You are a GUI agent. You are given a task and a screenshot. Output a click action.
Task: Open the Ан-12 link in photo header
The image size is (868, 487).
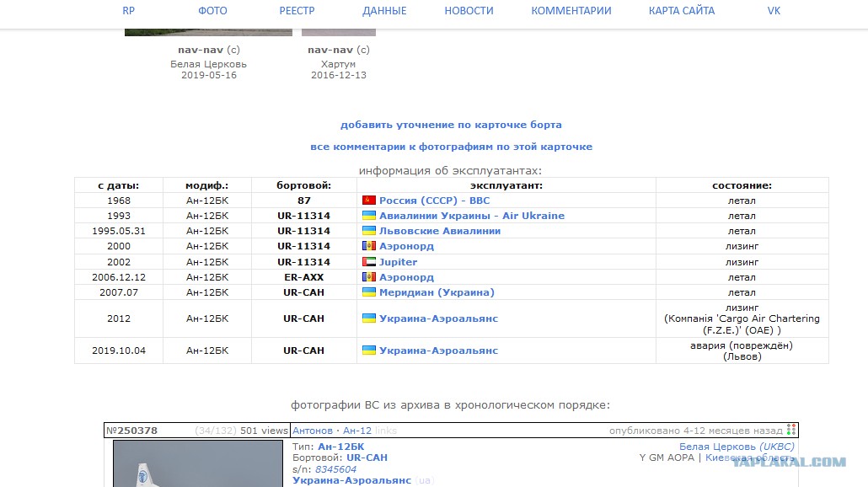tap(357, 431)
